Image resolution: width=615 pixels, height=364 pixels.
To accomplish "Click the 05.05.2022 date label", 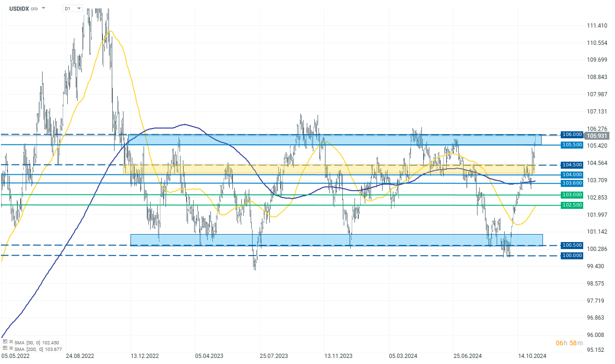I will (15, 356).
